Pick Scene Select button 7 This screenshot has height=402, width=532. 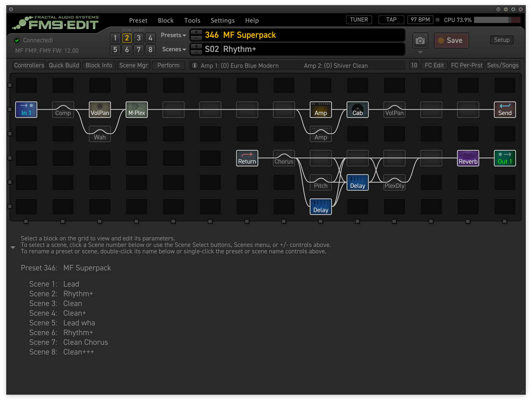tap(139, 50)
